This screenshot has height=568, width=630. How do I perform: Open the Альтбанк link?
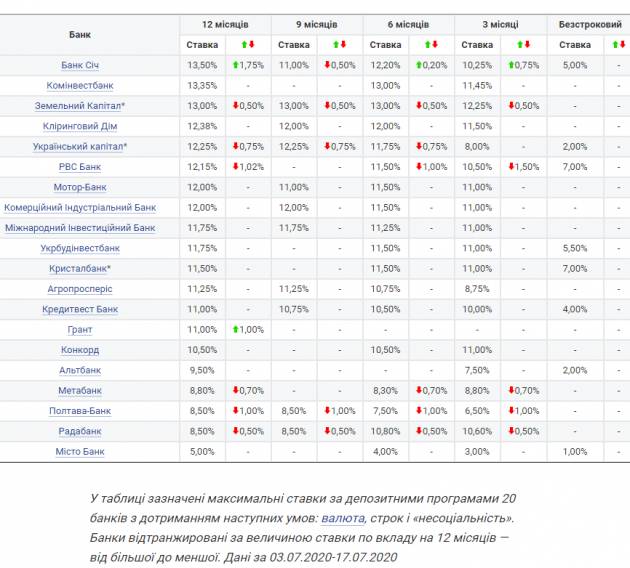point(80,370)
